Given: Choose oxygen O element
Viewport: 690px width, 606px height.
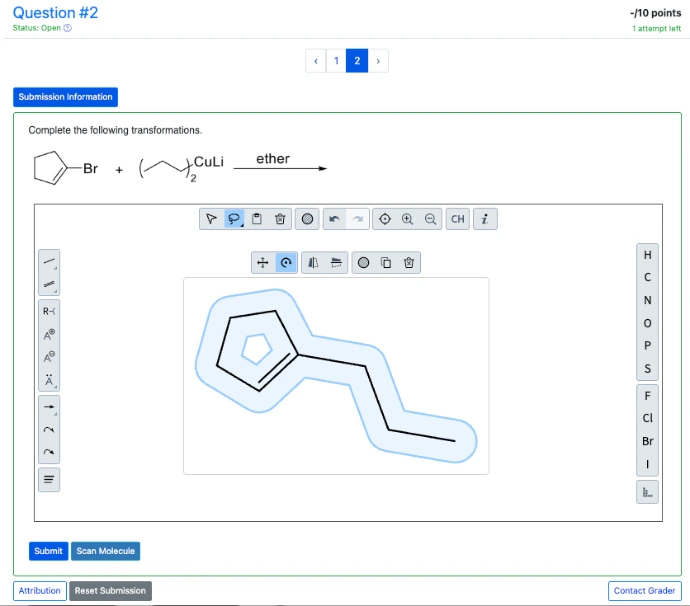Looking at the screenshot, I should [647, 323].
